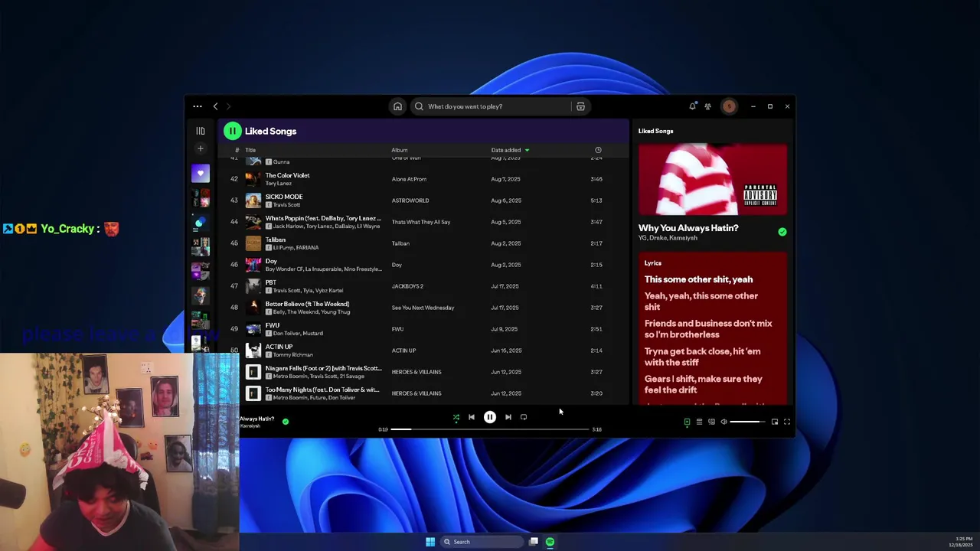
Task: Enter full screen mode icon
Action: pos(786,422)
